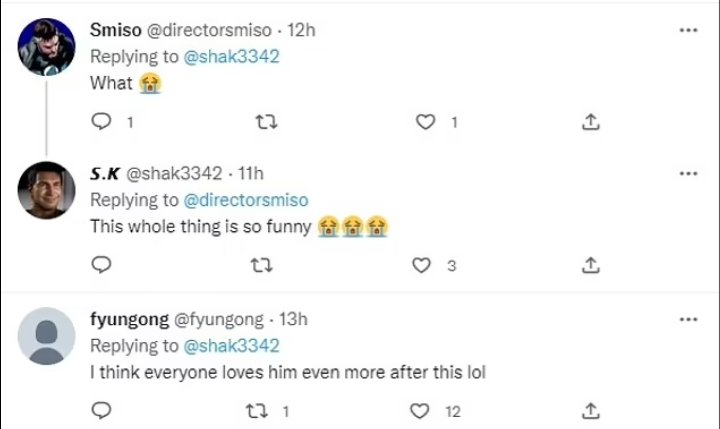
Task: Like Smiso's "What" tweet
Action: point(426,122)
